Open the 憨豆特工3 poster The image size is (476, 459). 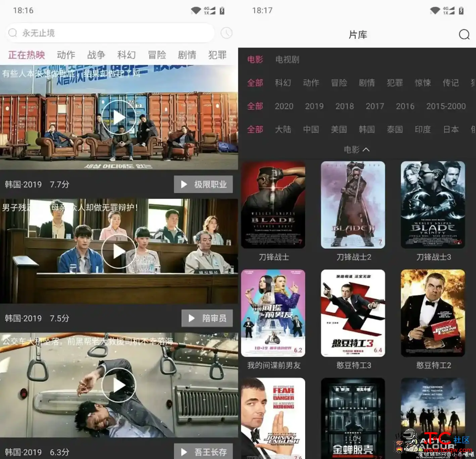(353, 313)
